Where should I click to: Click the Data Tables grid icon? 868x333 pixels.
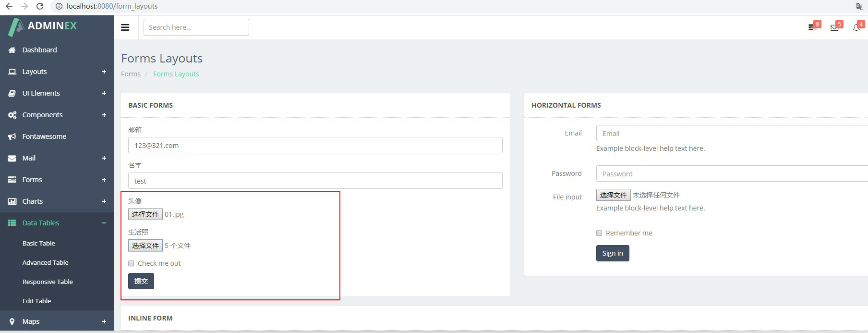coord(12,223)
